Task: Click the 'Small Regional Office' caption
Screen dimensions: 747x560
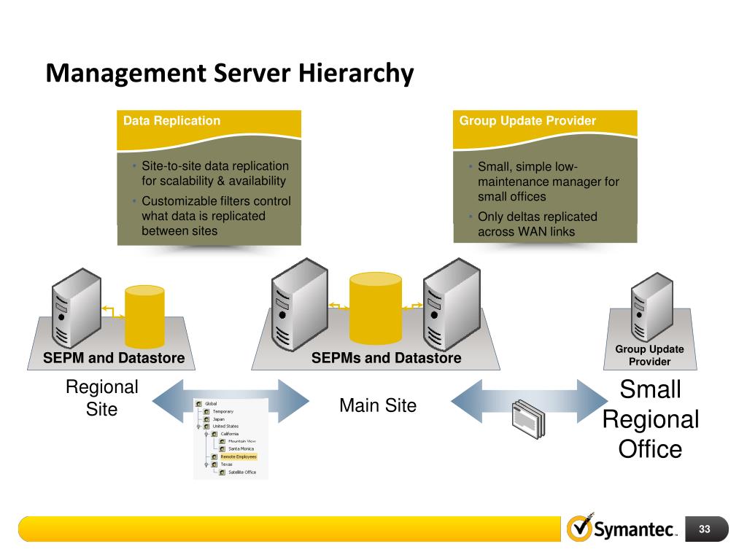Action: point(650,419)
